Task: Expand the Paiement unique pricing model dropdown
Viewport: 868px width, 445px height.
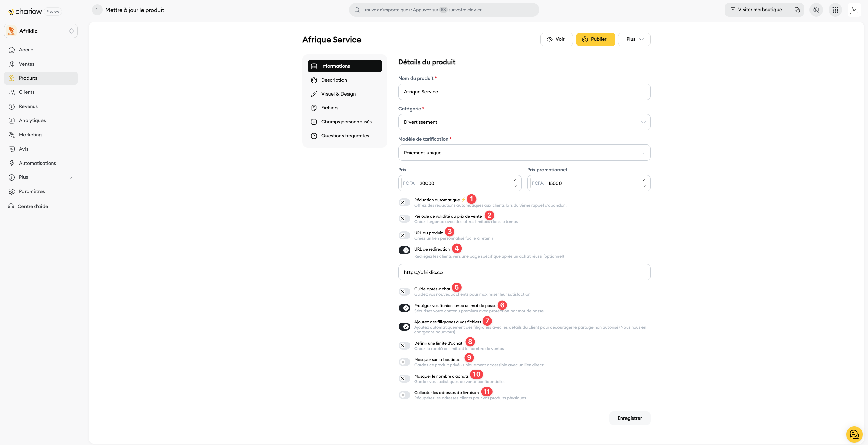Action: 524,153
